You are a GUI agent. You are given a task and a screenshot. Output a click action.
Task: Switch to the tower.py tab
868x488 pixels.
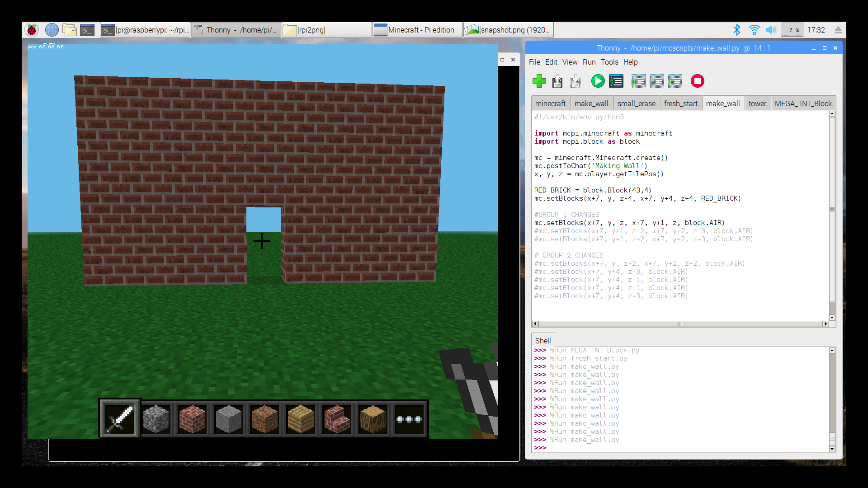[x=757, y=103]
